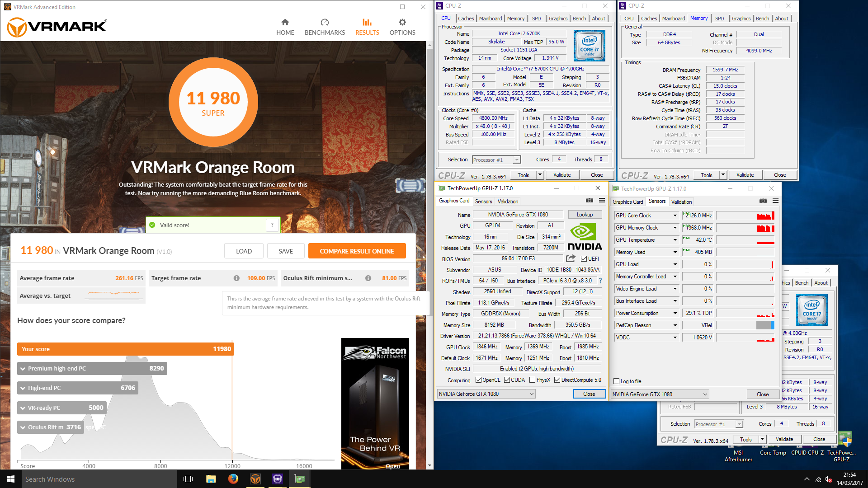The width and height of the screenshot is (868, 488).
Task: Switch to GPU-Z taskbar icon
Action: (x=299, y=479)
